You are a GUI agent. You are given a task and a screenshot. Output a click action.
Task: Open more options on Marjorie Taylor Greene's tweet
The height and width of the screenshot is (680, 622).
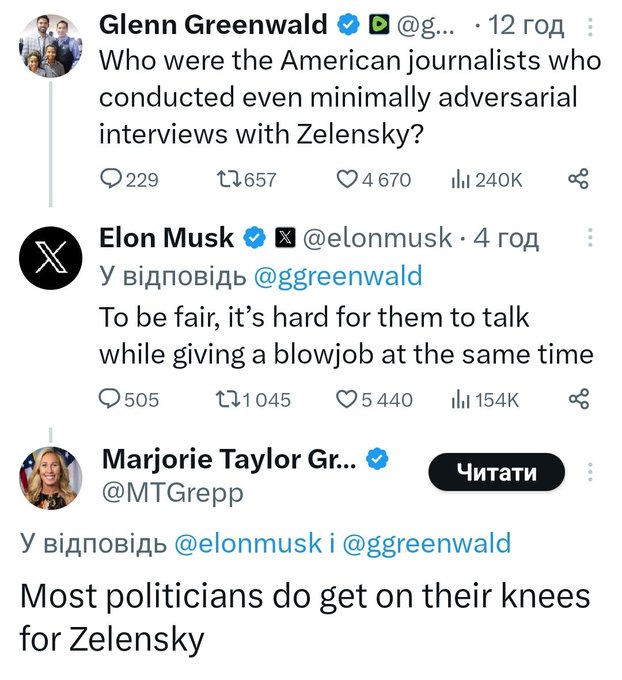tap(590, 471)
